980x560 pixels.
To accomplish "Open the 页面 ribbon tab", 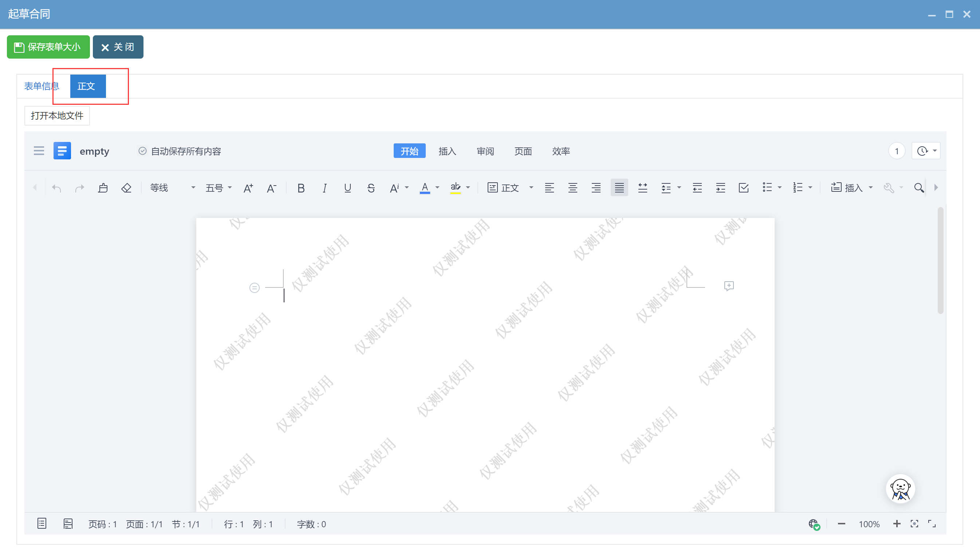I will pyautogui.click(x=523, y=151).
